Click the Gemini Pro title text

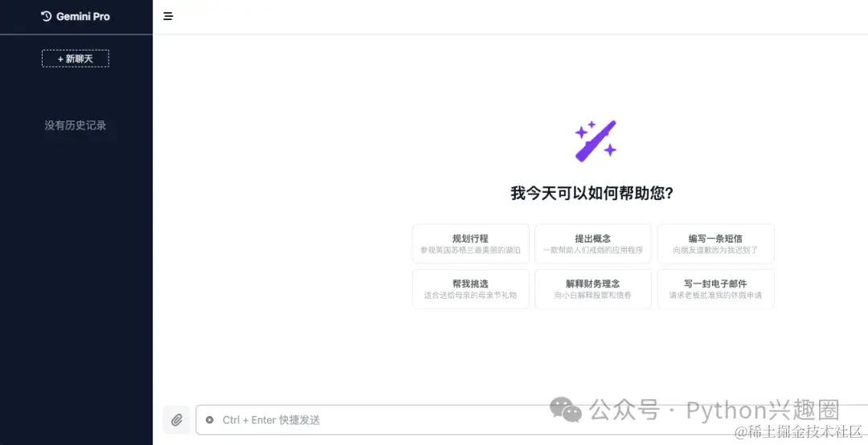(x=83, y=17)
